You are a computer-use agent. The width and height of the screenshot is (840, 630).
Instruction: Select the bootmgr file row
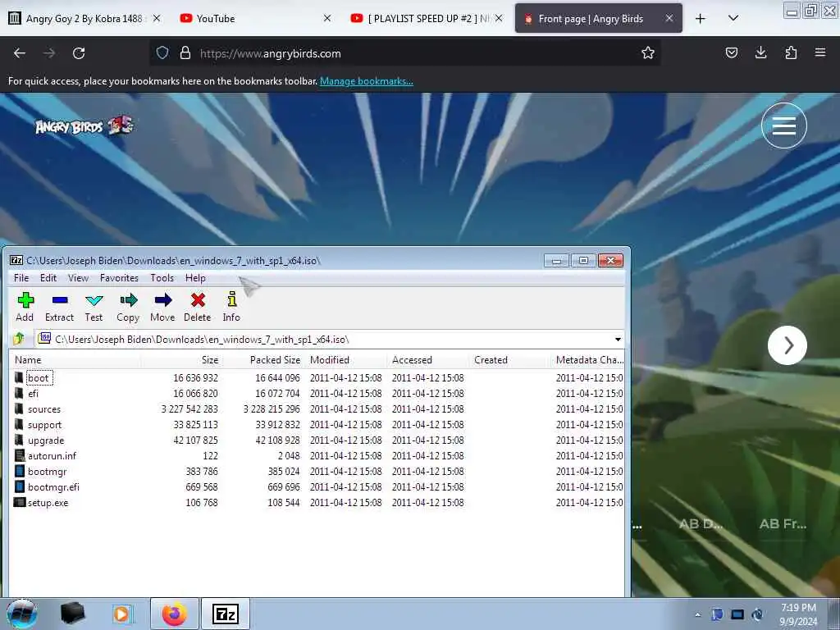click(317, 472)
